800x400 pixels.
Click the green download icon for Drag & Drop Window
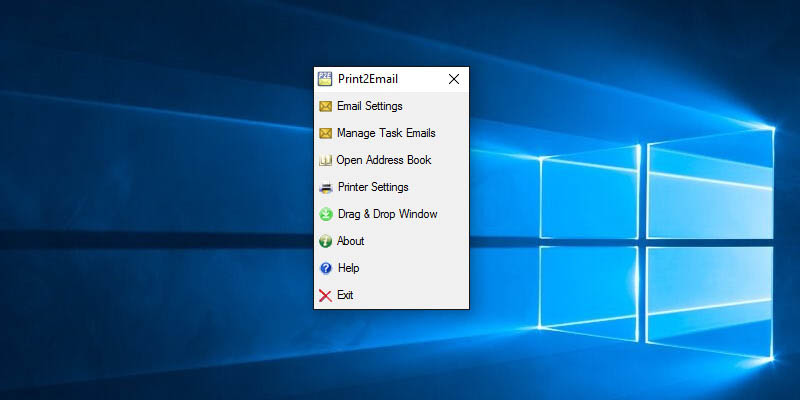[325, 214]
